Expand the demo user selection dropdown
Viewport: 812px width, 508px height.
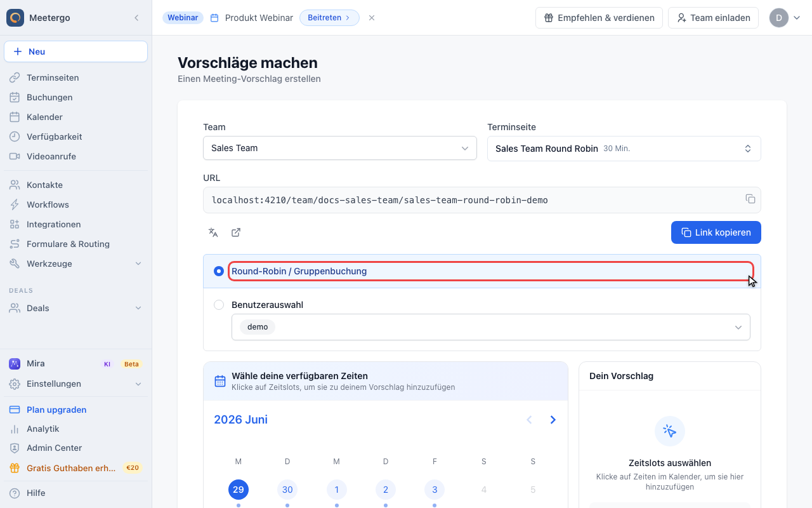click(x=491, y=327)
